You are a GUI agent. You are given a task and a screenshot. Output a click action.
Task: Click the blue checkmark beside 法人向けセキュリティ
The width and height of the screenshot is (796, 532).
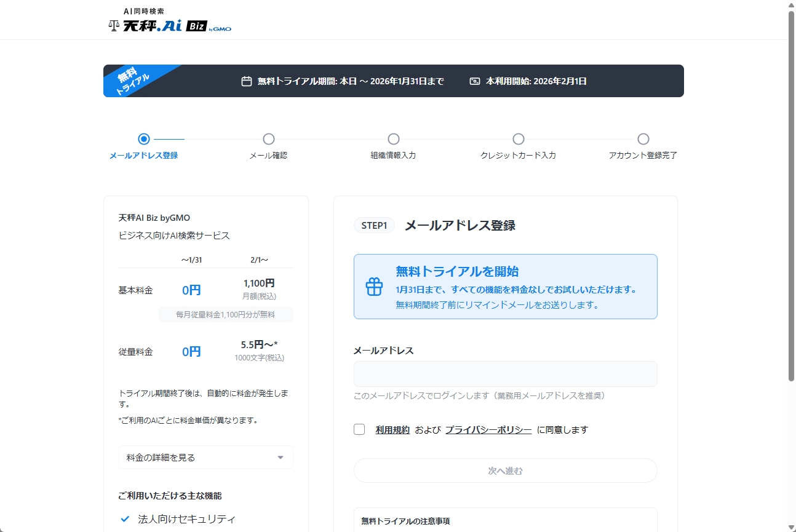coord(125,519)
